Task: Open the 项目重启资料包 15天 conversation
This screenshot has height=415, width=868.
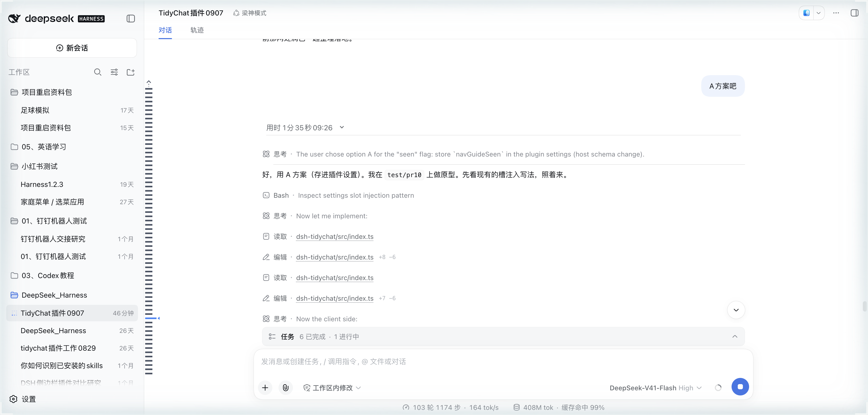Action: tap(72, 128)
